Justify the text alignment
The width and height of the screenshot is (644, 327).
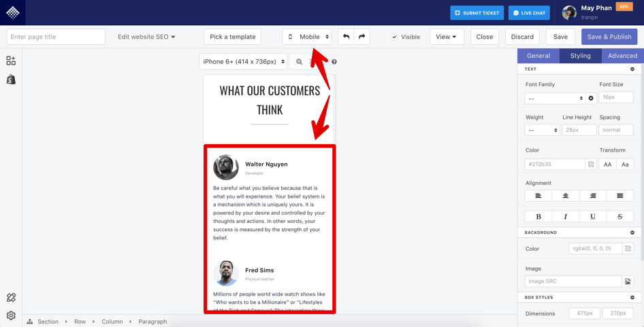[x=619, y=196]
